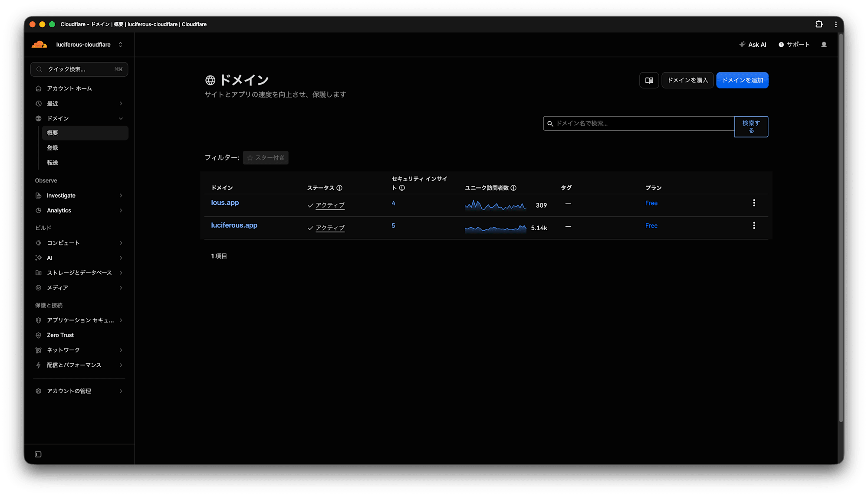Screen dimensions: 868x496
Task: Click the home icon for アカウント ホーム
Action: [x=39, y=88]
